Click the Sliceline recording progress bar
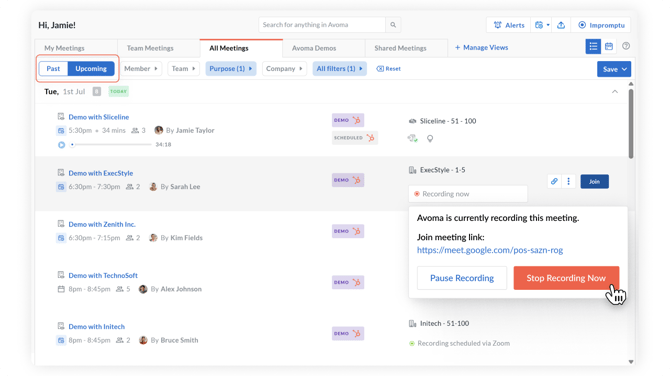Viewport: 670px width, 376px height. tap(112, 144)
